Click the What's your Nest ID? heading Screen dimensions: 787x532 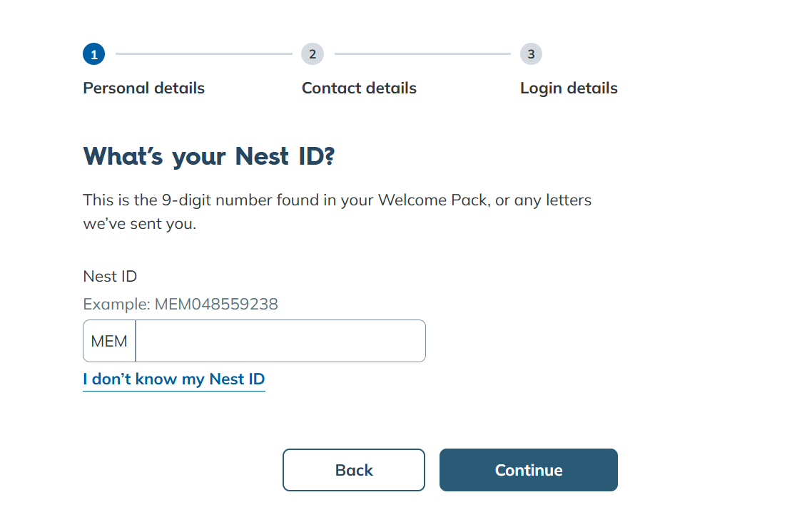pyautogui.click(x=209, y=156)
